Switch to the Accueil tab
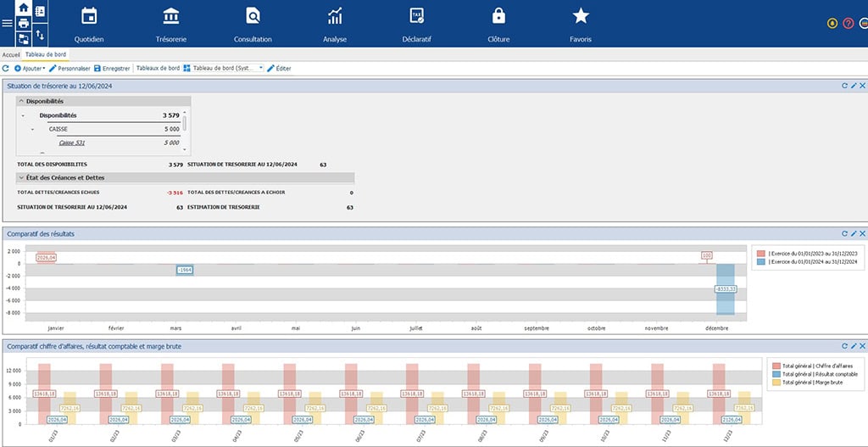Screen dimensions: 868x447 11,55
